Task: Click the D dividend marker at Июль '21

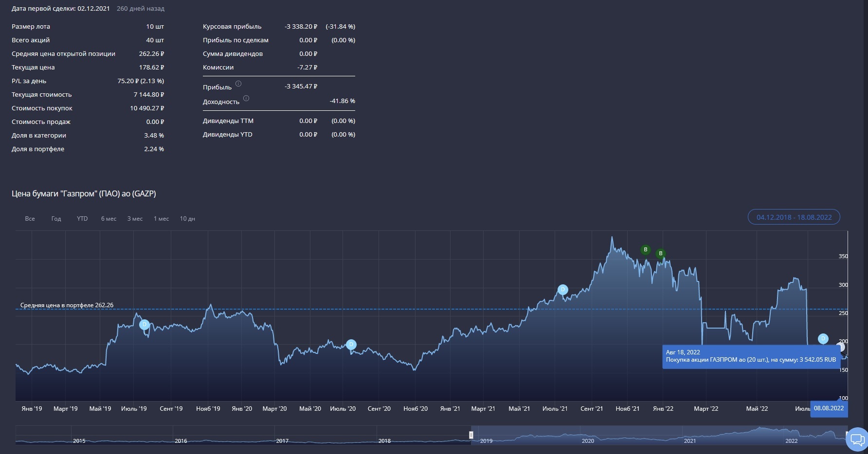Action: pos(563,290)
